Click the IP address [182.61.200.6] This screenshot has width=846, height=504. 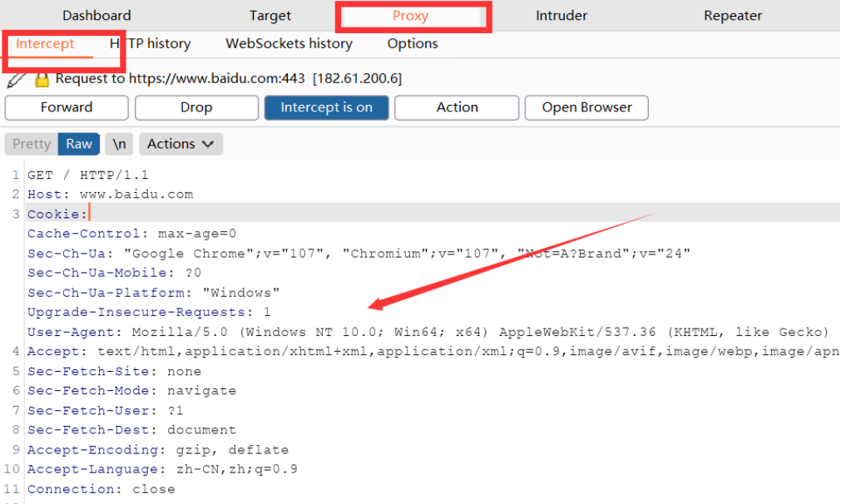(x=357, y=79)
